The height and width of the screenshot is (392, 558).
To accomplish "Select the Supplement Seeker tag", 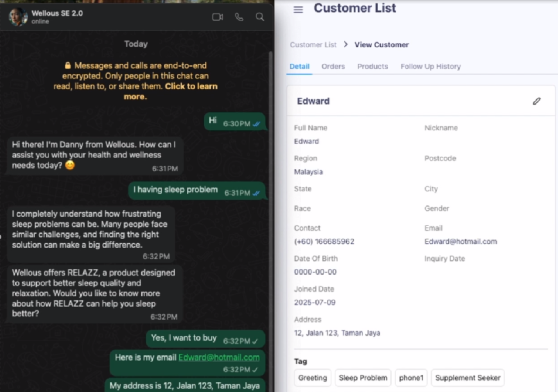I will pyautogui.click(x=468, y=378).
